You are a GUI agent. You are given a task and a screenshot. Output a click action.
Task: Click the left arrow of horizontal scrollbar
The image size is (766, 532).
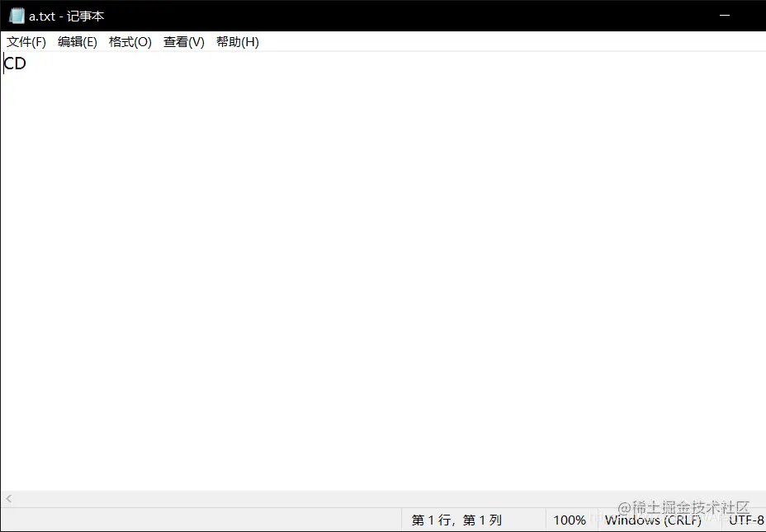pos(9,498)
